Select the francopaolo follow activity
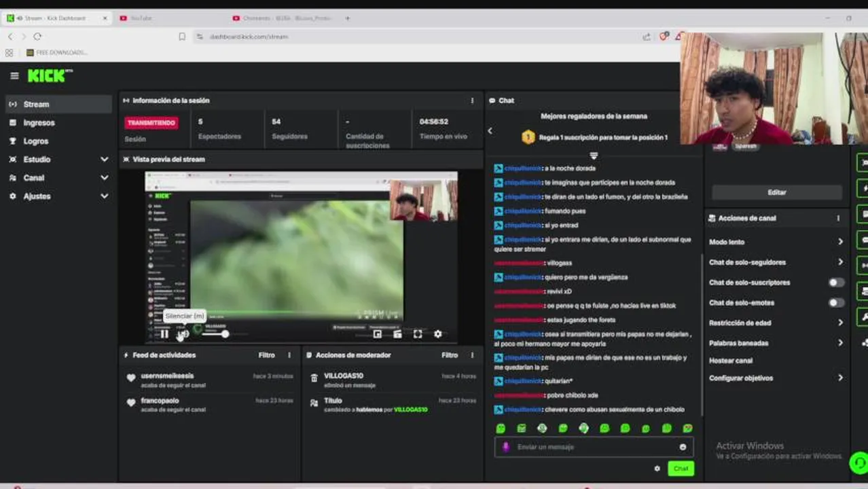Image resolution: width=868 pixels, height=489 pixels. click(209, 405)
